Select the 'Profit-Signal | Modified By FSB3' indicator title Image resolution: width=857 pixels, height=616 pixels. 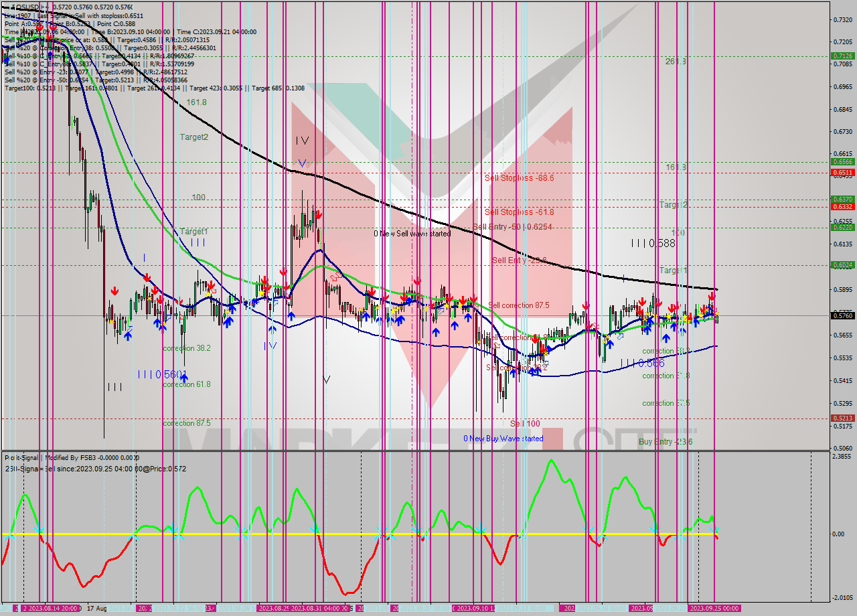[x=72, y=457]
